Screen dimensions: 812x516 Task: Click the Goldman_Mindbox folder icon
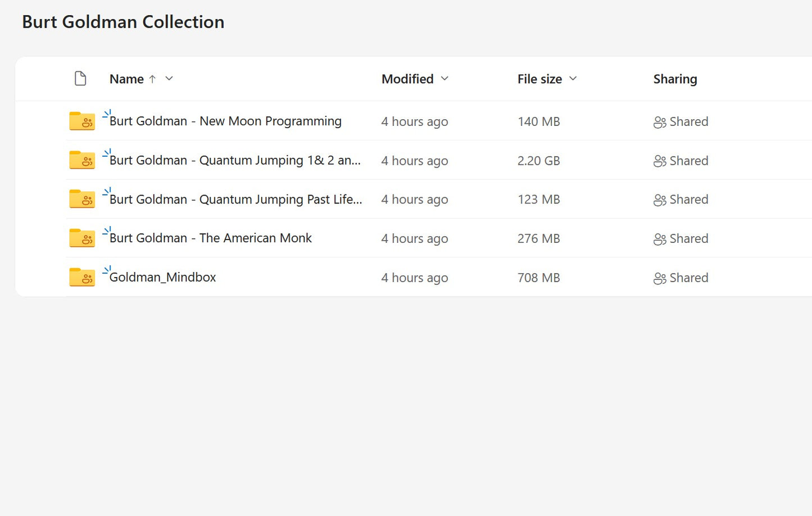tap(81, 277)
